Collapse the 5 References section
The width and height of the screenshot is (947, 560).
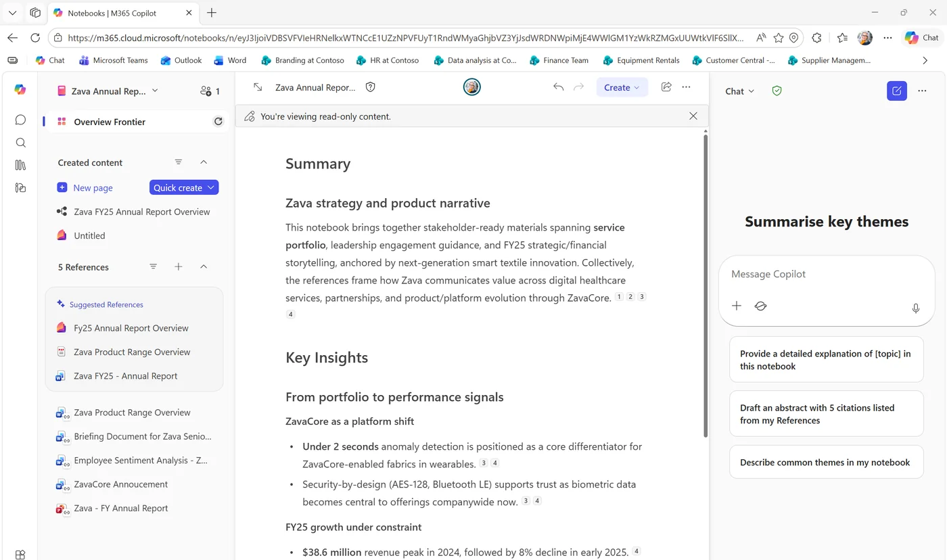point(204,267)
